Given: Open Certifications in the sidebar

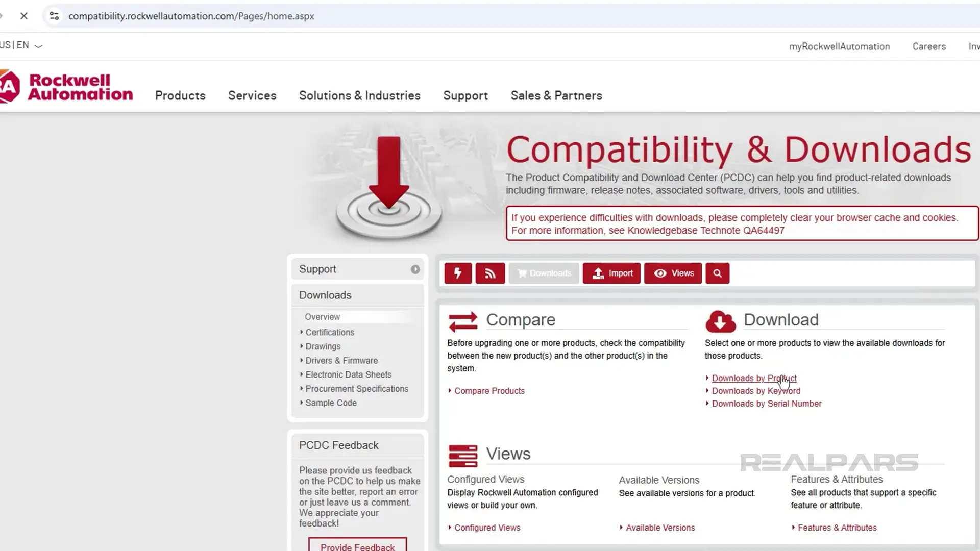Looking at the screenshot, I should 330,332.
